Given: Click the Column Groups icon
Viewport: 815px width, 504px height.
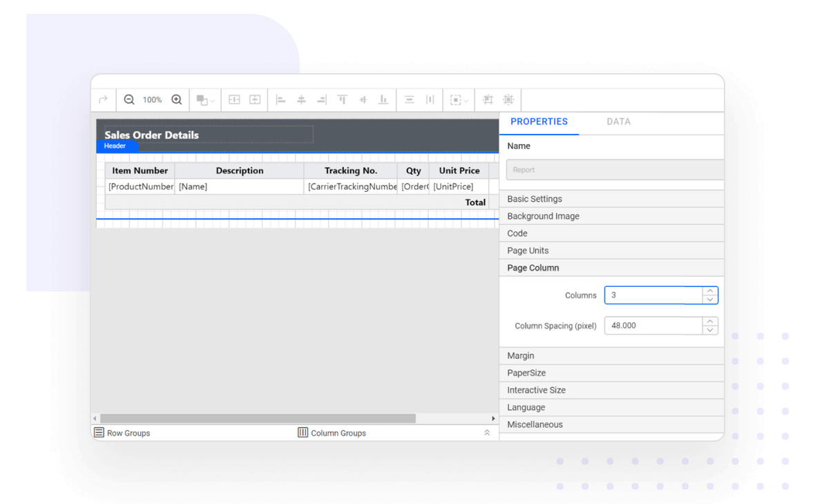Looking at the screenshot, I should point(303,432).
